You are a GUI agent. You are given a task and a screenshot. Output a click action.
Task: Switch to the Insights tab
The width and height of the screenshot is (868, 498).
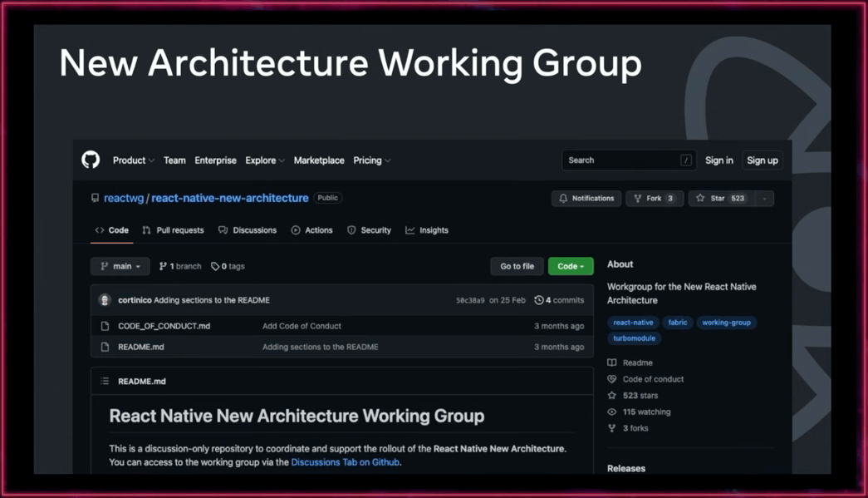point(427,230)
